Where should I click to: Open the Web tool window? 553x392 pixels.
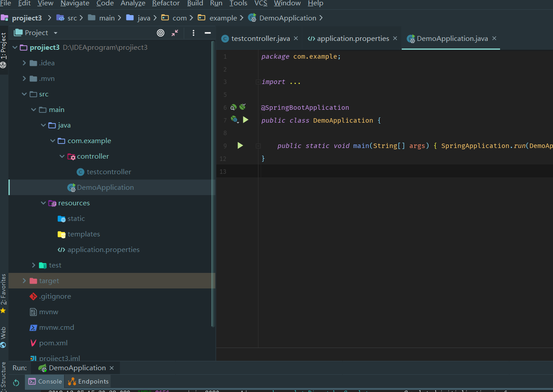(x=4, y=337)
